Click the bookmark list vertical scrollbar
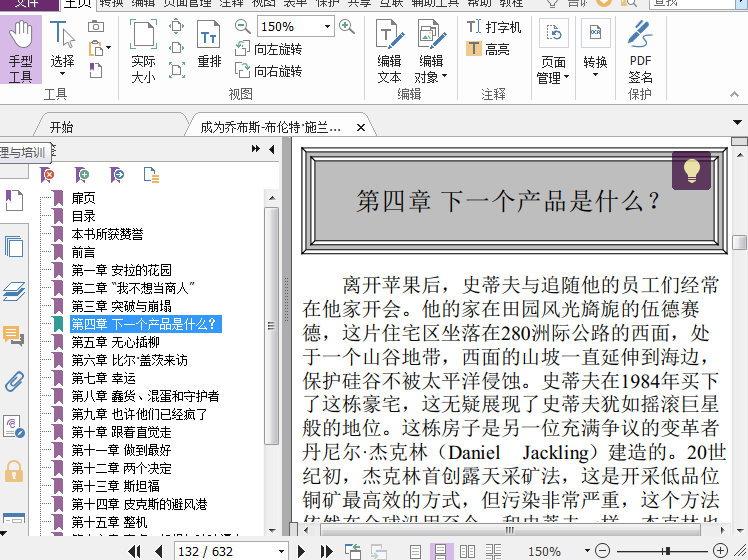The height and width of the screenshot is (560, 748). pyautogui.click(x=271, y=326)
